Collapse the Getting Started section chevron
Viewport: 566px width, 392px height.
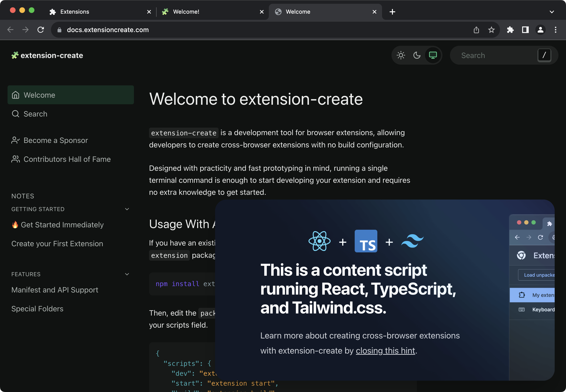pos(127,209)
